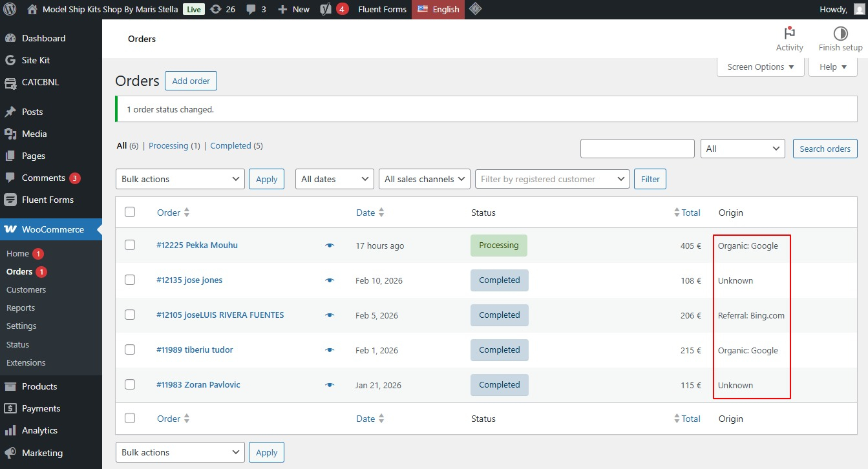Screen dimensions: 868x469
Task: Click the WordPress logo in admin bar
Action: coord(10,9)
